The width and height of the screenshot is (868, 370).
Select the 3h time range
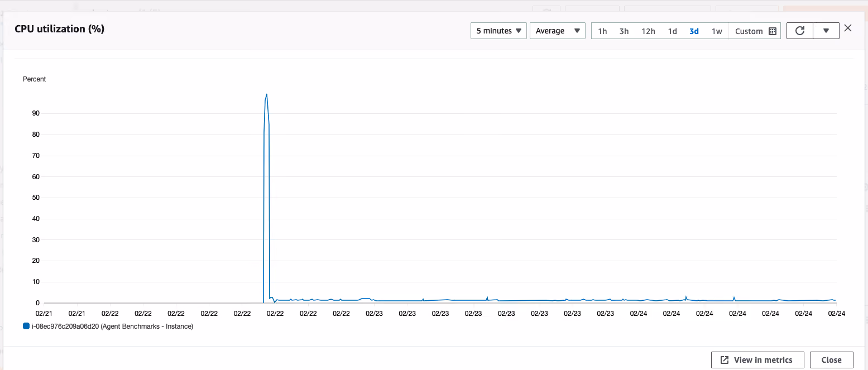coord(624,31)
